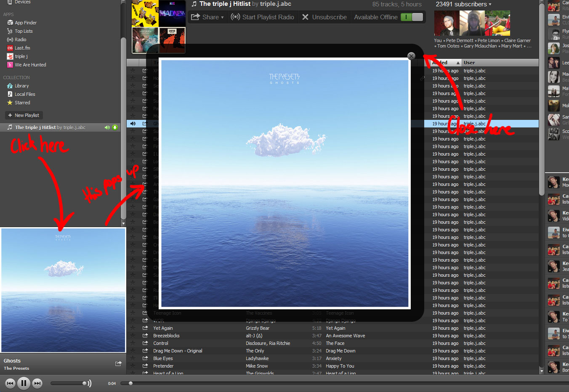The height and width of the screenshot is (392, 569).
Task: Click the speaker icon beside the playlist name
Action: (107, 127)
